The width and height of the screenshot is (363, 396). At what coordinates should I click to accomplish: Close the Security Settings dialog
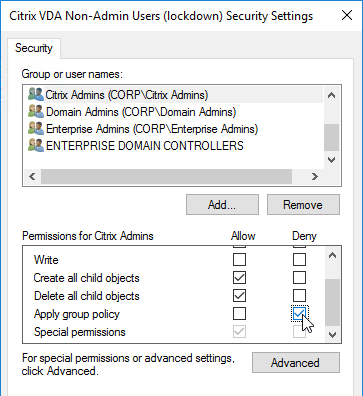(347, 15)
